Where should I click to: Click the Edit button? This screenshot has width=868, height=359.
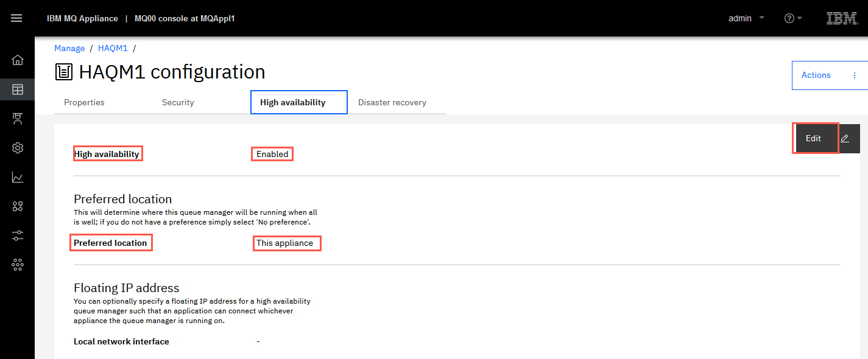(816, 139)
